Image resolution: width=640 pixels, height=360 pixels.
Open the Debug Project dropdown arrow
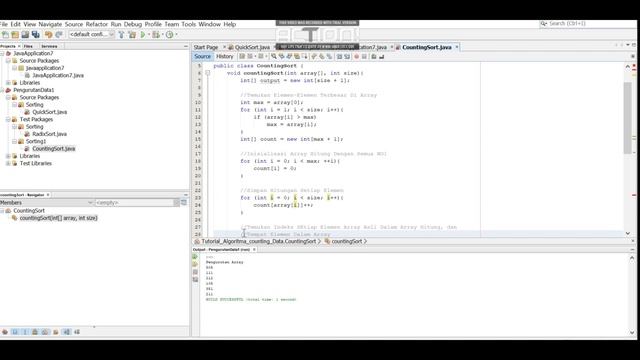(x=162, y=35)
